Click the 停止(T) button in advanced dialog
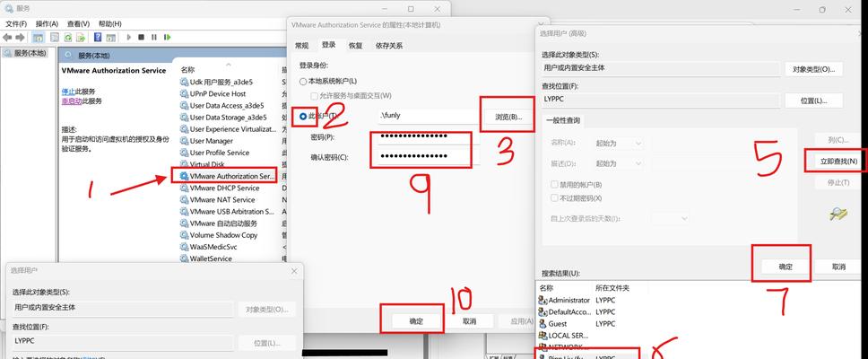Viewport: 868px width, 359px height. coord(838,182)
